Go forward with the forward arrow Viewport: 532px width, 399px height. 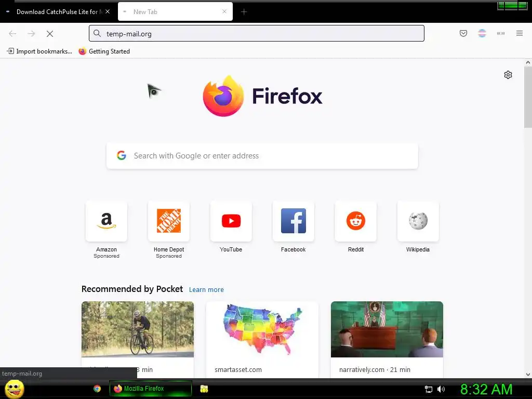31,34
